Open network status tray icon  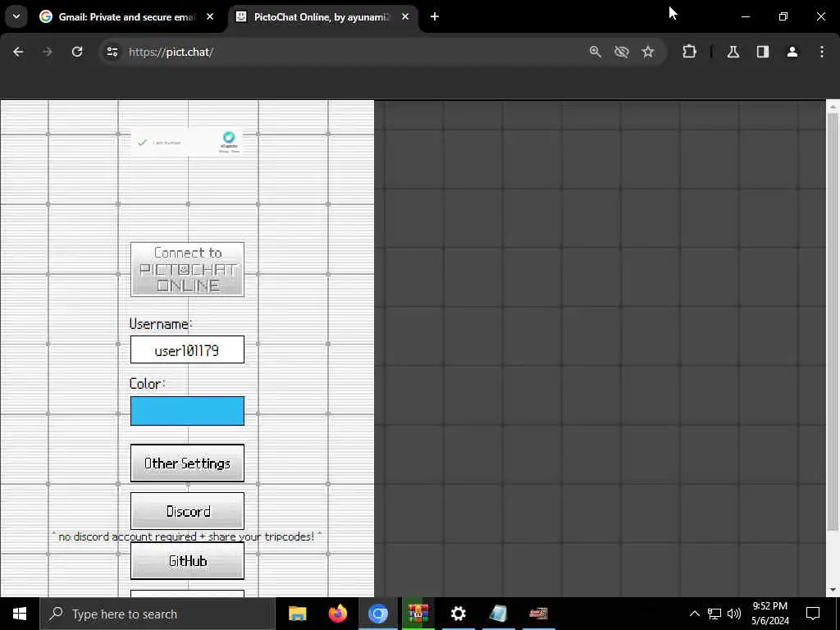point(714,614)
